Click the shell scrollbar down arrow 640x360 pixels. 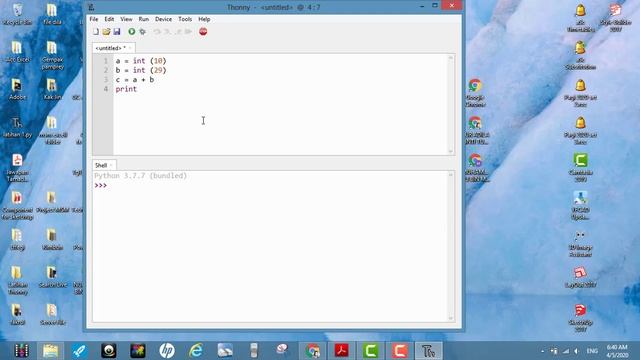451,318
